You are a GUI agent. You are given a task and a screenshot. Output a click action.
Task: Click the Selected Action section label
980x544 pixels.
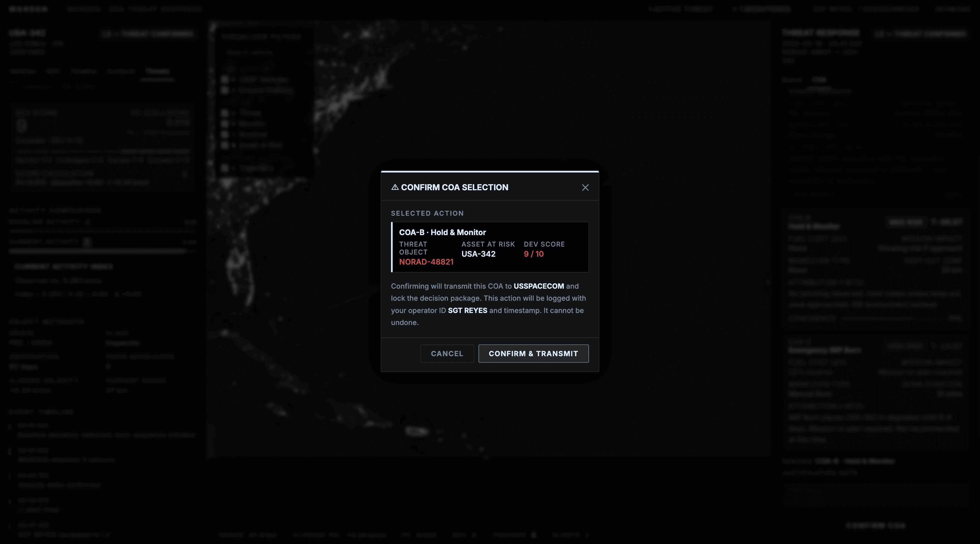pyautogui.click(x=427, y=213)
